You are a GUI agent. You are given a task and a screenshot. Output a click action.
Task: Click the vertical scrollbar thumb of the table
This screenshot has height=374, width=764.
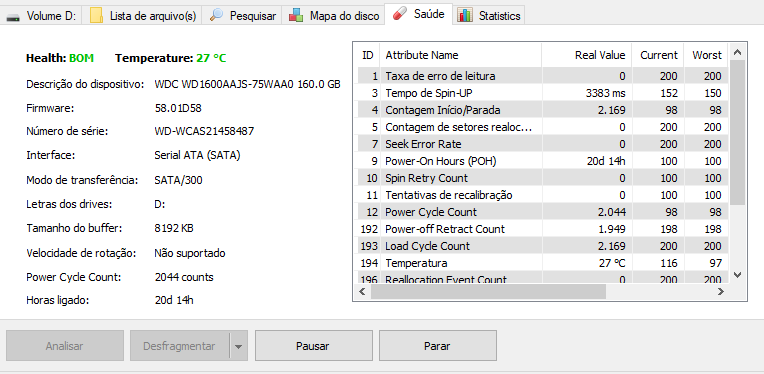[737, 132]
